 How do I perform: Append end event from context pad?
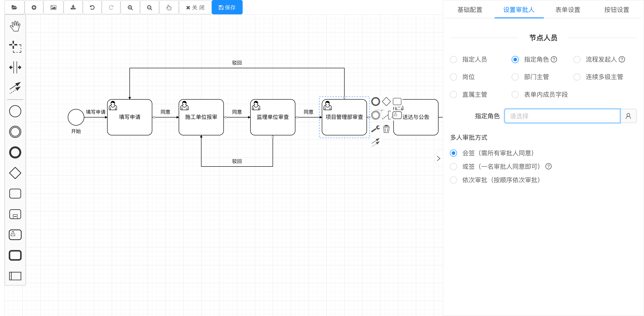coord(375,102)
